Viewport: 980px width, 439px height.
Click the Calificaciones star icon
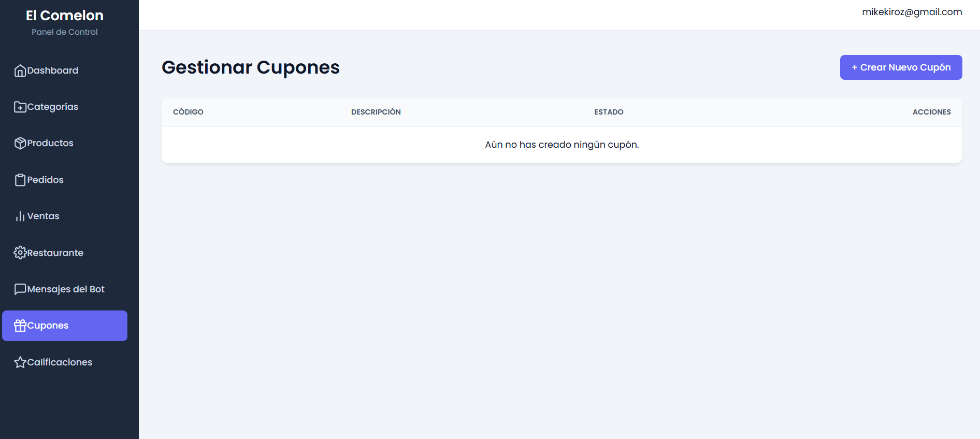point(20,362)
